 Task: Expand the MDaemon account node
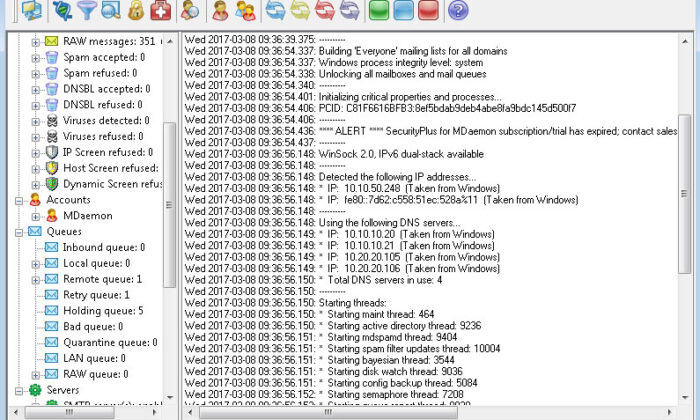coord(35,216)
